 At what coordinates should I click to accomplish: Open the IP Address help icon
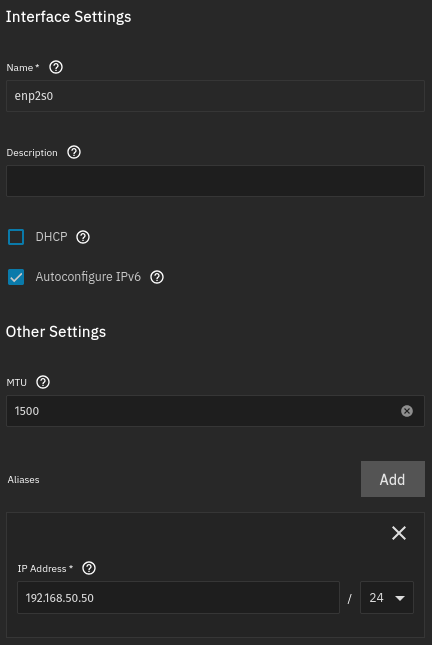click(89, 568)
